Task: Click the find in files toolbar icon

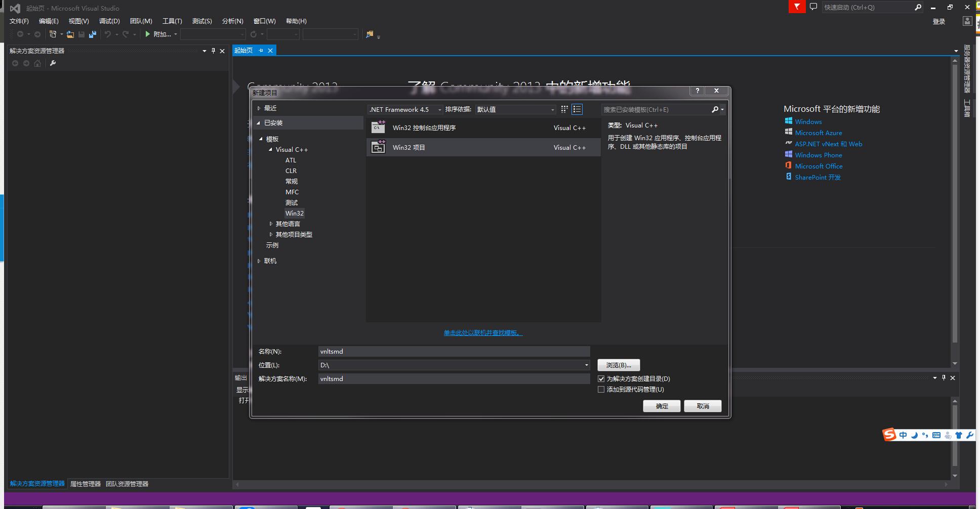Action: click(x=370, y=34)
